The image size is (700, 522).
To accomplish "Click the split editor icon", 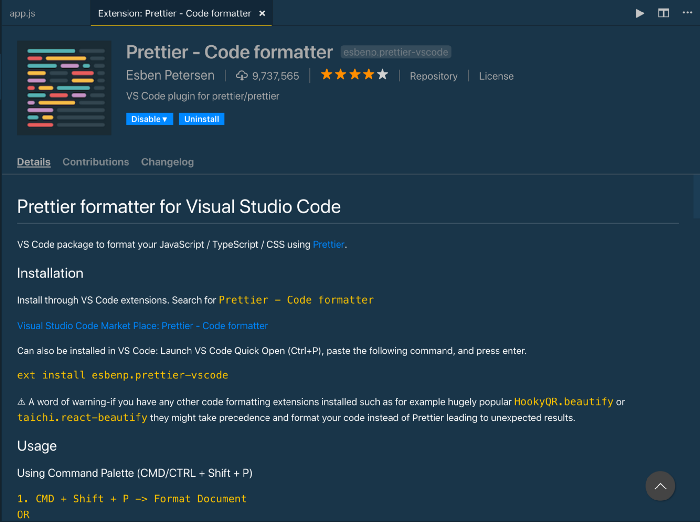I will (x=663, y=13).
